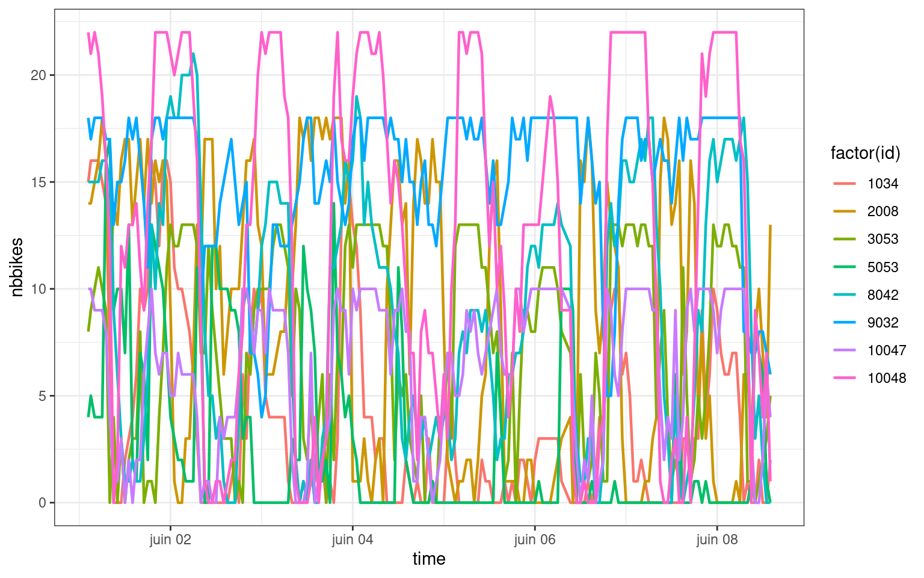924x578 pixels.
Task: Click the time x-axis title
Action: pos(429,559)
